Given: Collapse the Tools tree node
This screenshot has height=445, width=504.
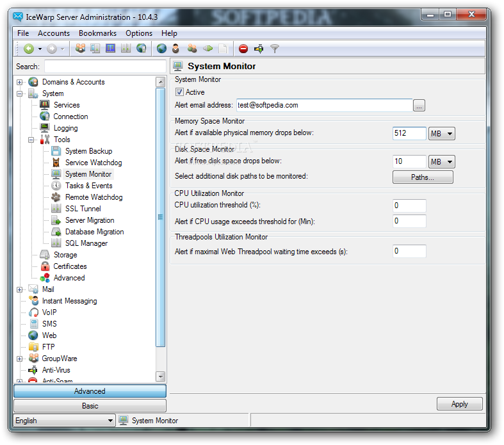Looking at the screenshot, I should [x=31, y=140].
